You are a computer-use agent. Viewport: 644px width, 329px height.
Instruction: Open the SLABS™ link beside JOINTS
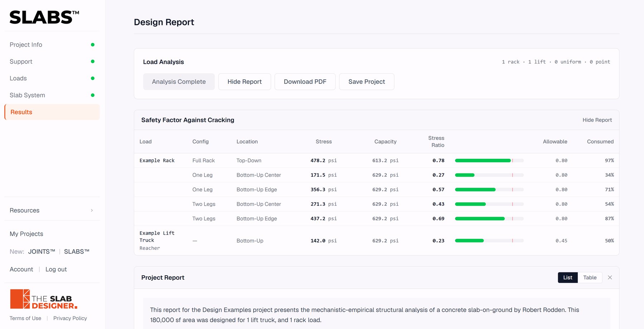tap(77, 251)
